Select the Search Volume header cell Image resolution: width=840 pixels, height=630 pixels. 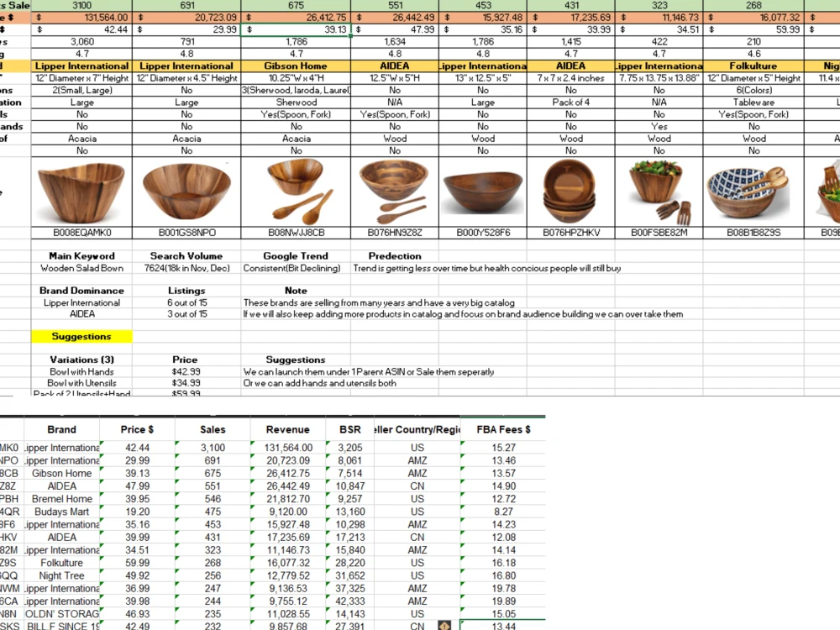(186, 256)
